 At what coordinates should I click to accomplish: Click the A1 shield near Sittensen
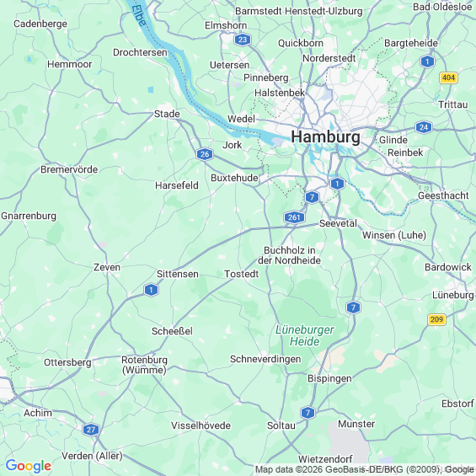pyautogui.click(x=151, y=290)
